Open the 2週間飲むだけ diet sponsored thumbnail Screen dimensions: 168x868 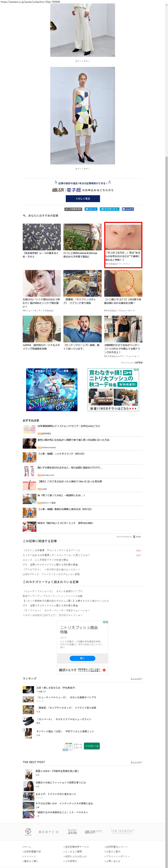[123, 329]
